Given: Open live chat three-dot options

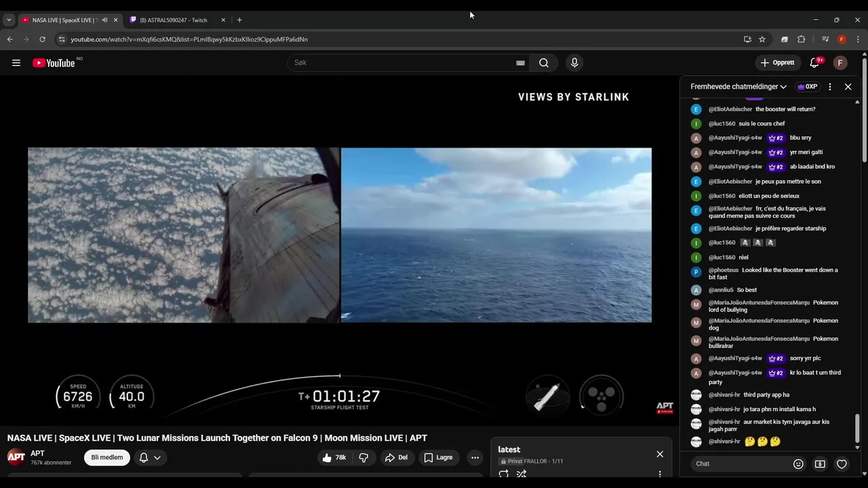Looking at the screenshot, I should (830, 87).
